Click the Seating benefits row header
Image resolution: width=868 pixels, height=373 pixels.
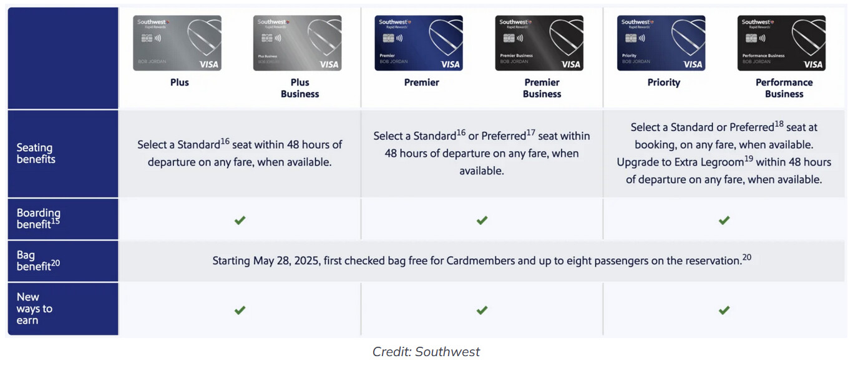tap(36, 154)
